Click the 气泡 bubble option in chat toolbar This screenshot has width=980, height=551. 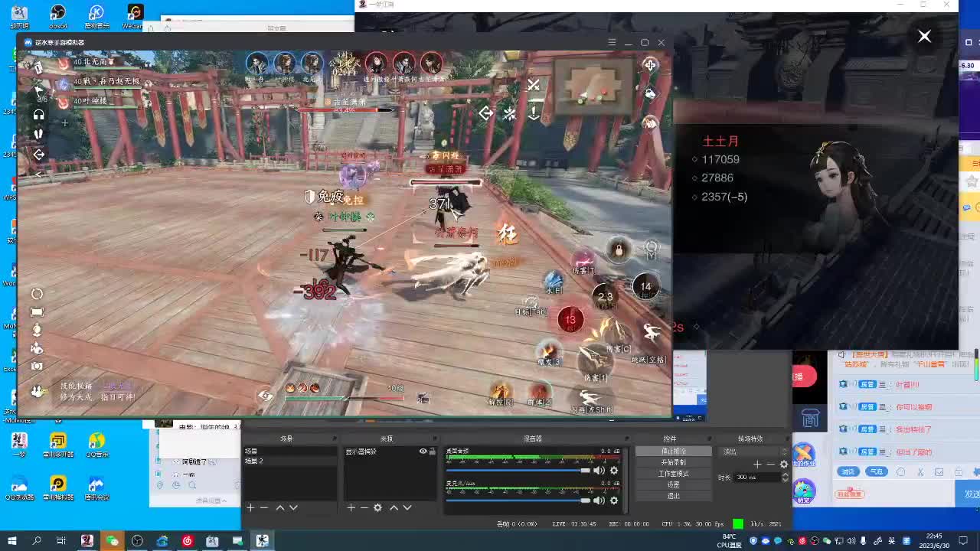(877, 471)
